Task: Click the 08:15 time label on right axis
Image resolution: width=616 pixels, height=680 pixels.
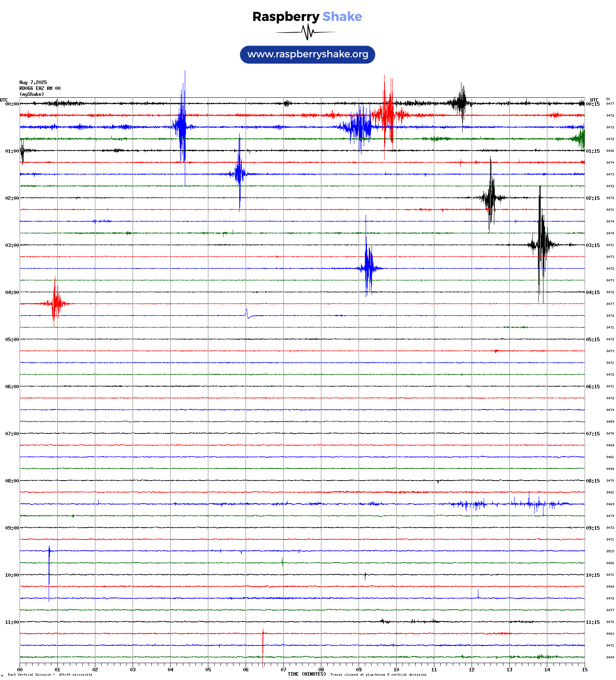Action: [x=592, y=481]
